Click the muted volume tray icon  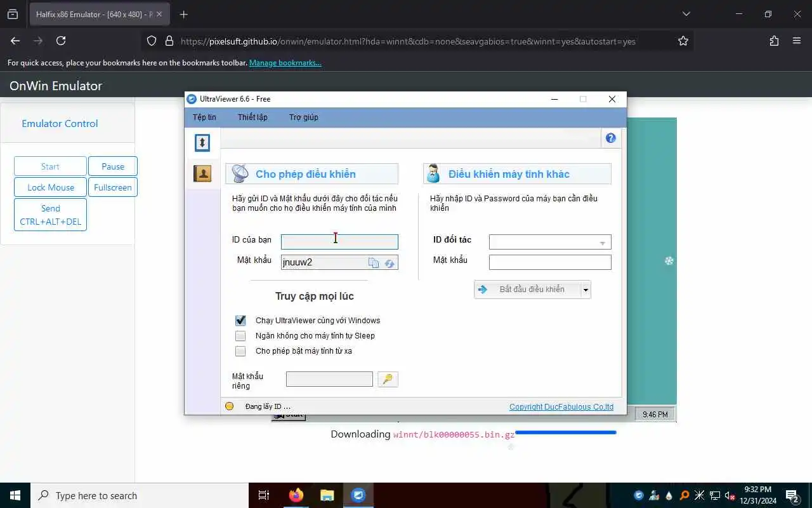[730, 495]
